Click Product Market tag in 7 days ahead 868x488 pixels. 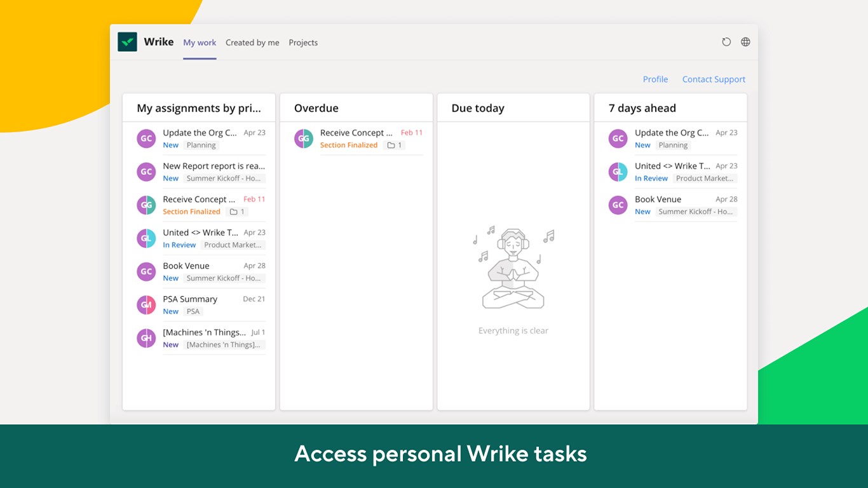coord(705,179)
